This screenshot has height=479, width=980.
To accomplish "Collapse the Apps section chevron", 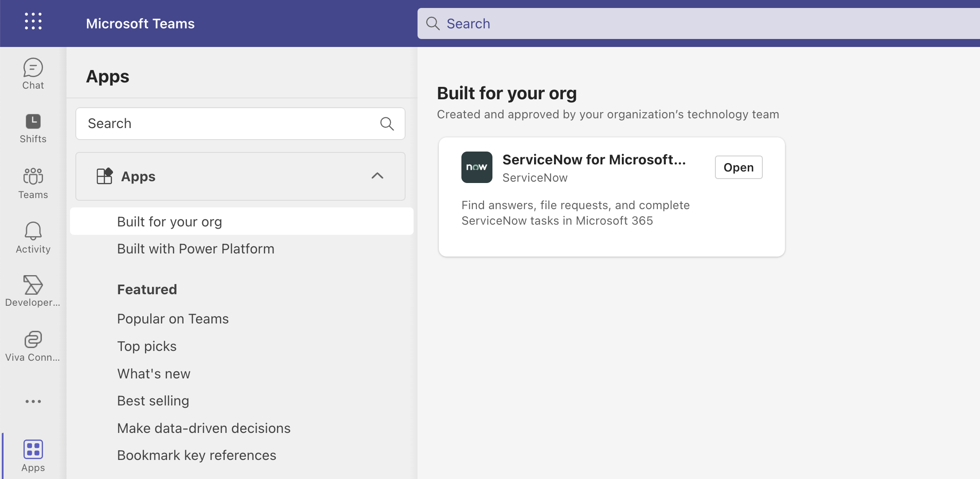I will coord(377,176).
